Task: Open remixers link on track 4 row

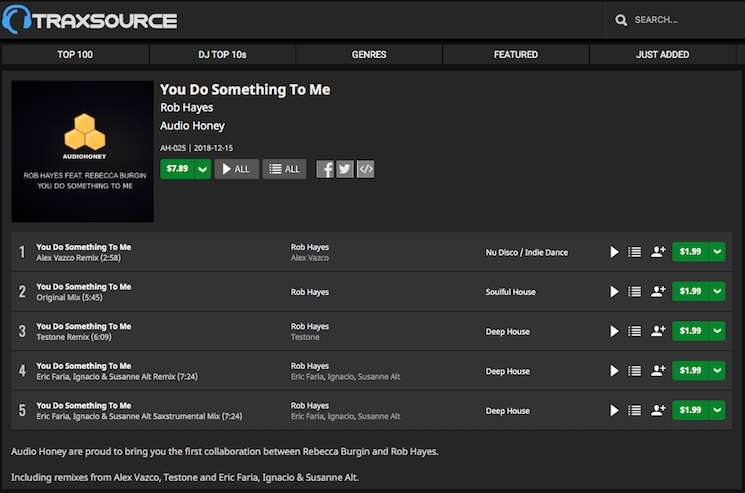Action: pyautogui.click(x=345, y=377)
